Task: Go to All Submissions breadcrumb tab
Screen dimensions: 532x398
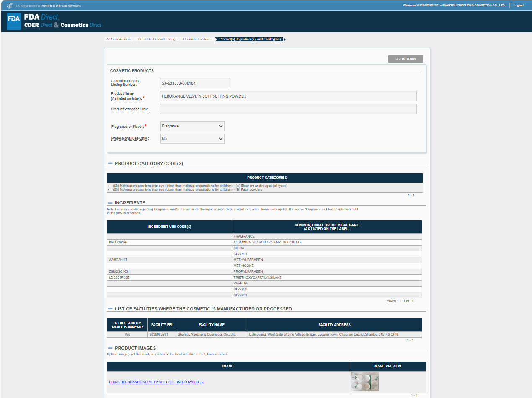Action: tap(119, 39)
